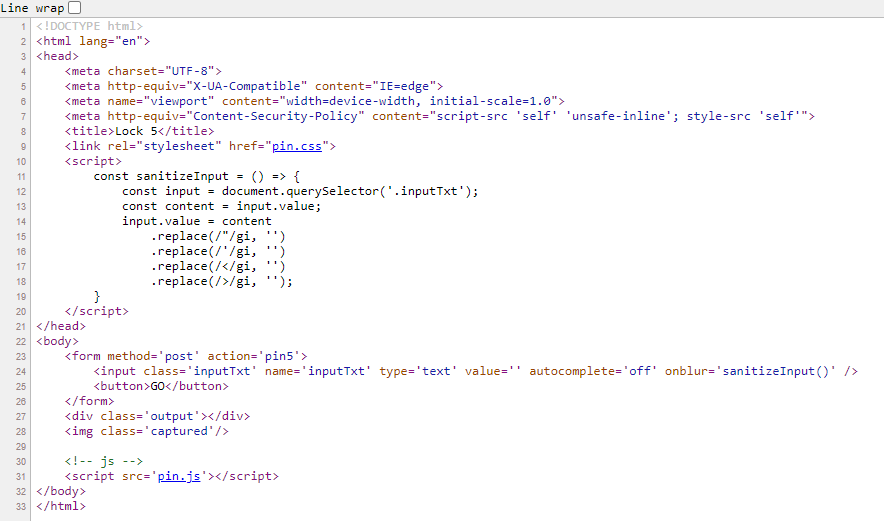Viewport: 884px width, 521px height.
Task: Select line number 7 in the gutter
Action: [22, 116]
